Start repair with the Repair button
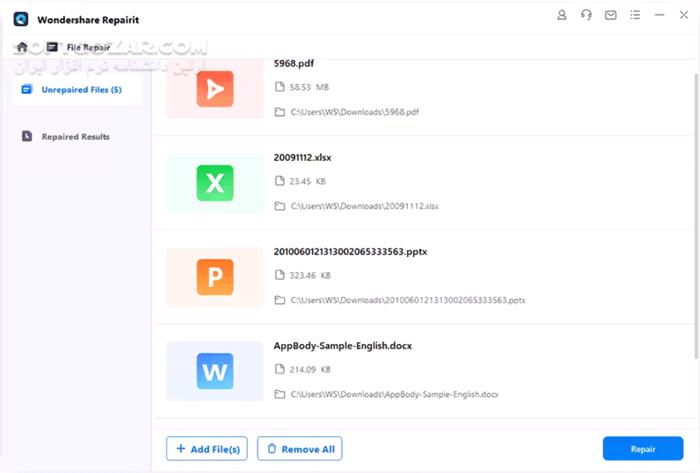Image resolution: width=700 pixels, height=473 pixels. (643, 448)
